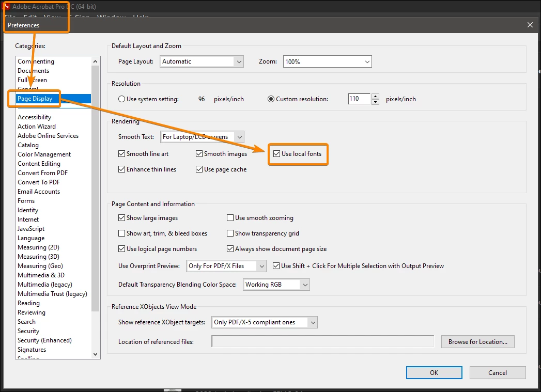Click the custom resolution value field
The image size is (541, 392).
pyautogui.click(x=359, y=99)
